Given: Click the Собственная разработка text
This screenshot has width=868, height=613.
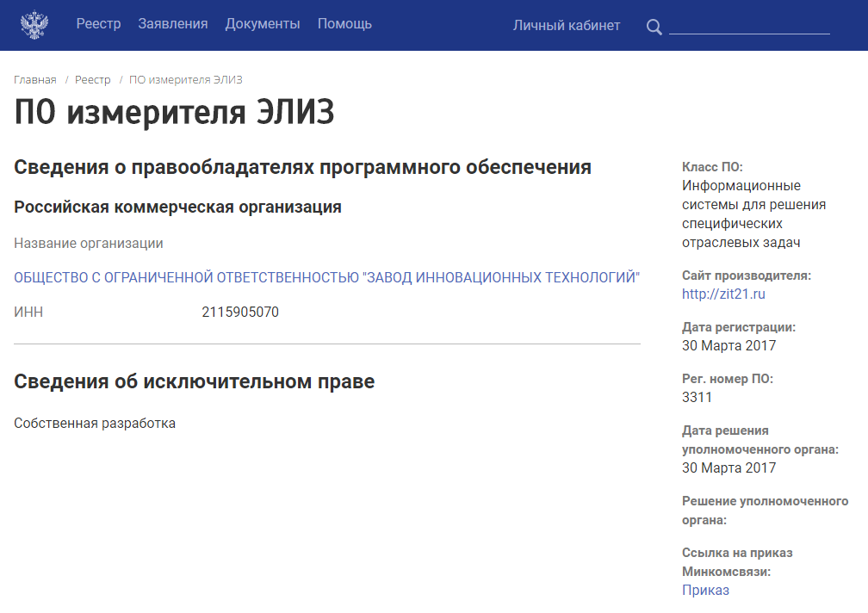Looking at the screenshot, I should click(x=95, y=424).
